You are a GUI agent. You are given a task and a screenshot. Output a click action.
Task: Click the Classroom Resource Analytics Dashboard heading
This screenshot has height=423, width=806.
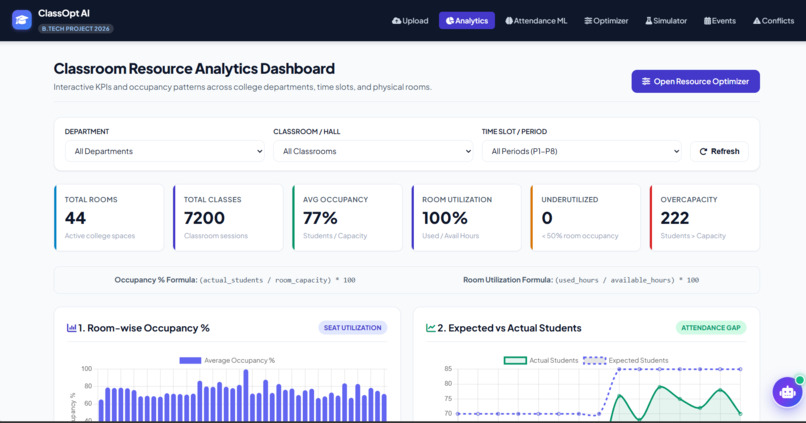click(194, 68)
